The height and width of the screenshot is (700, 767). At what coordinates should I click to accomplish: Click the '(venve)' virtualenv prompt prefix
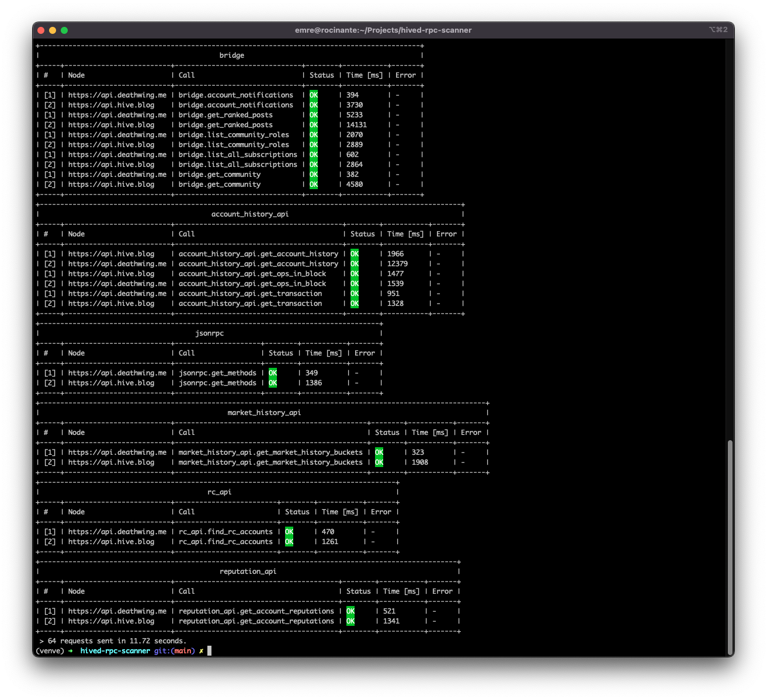point(50,651)
